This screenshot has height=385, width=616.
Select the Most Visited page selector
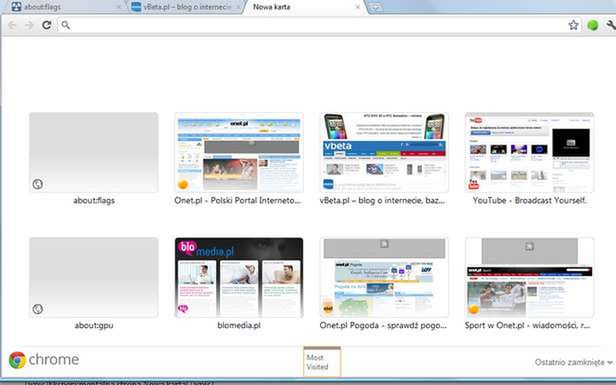322,362
